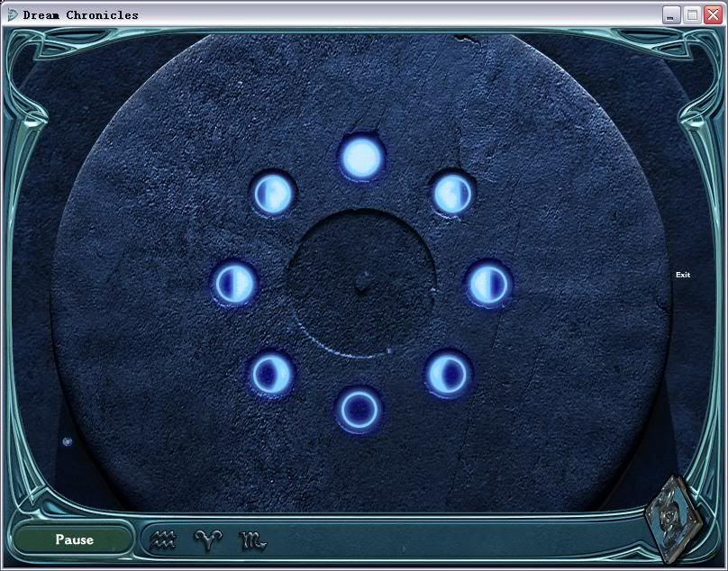Click the Aquarius wave symbol in the inventory
This screenshot has width=728, height=571.
164,540
